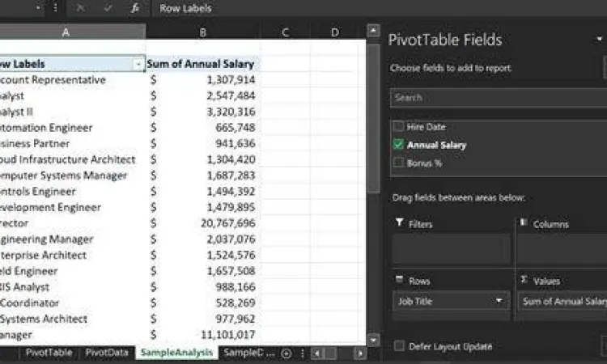Open Job Title field dropdown in Rows

click(499, 301)
